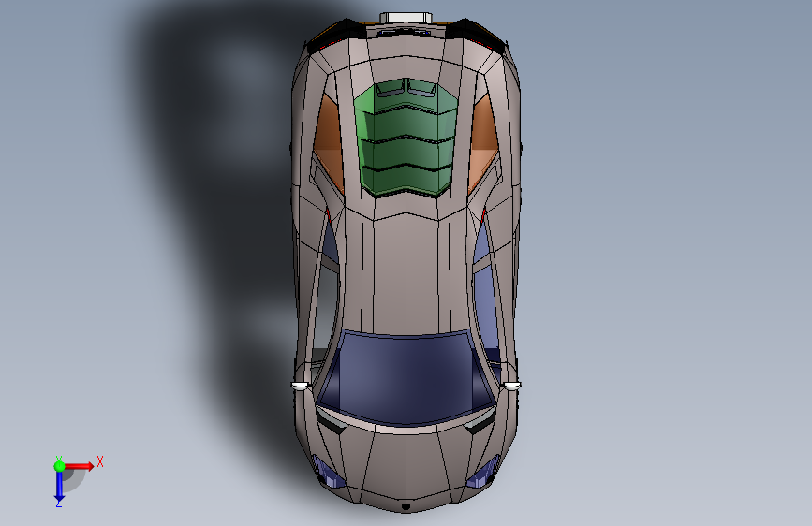The image size is (812, 526).
Task: Select the dark blue windshield glass
Action: 406,377
